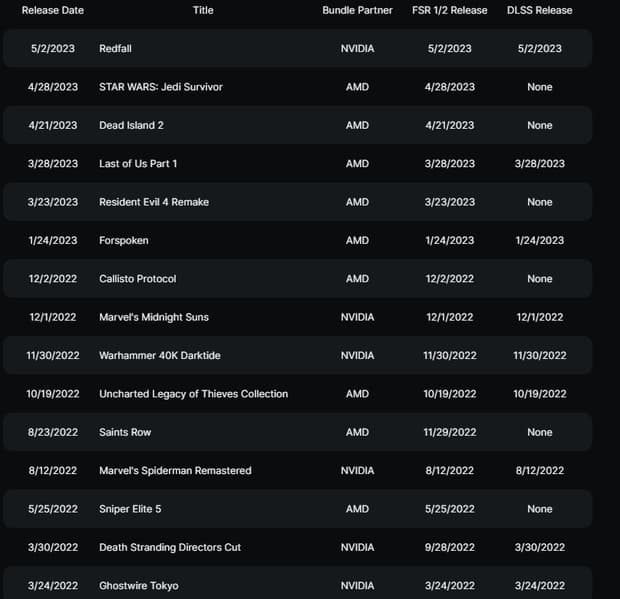
Task: Select the Redfall title cell
Action: pyautogui.click(x=115, y=49)
